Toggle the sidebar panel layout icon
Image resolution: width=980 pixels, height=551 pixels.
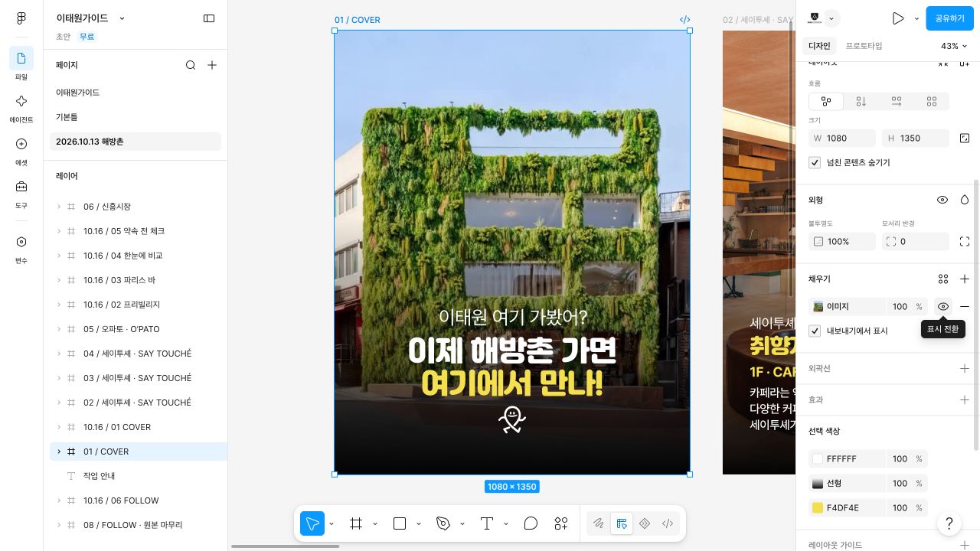point(209,18)
